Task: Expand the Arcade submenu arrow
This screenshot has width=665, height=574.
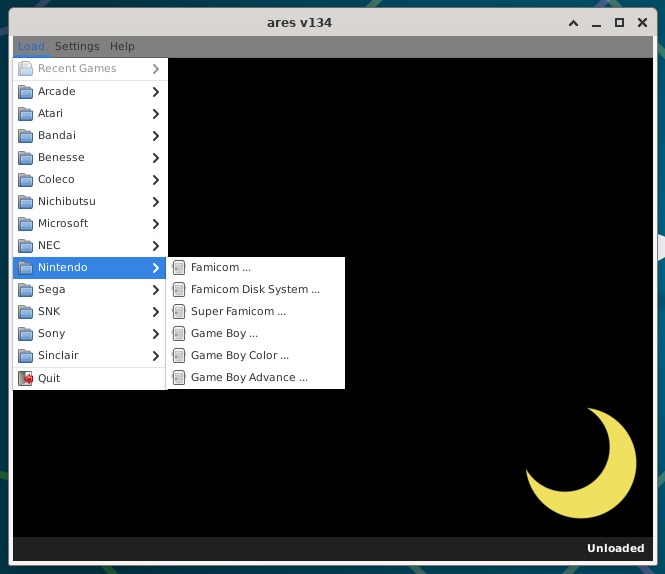Action: point(156,92)
